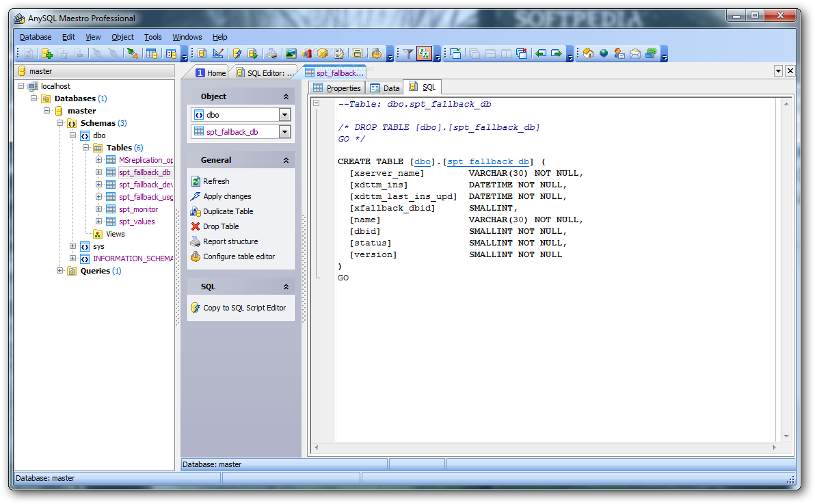Click the execute script icon with green arrow

pos(253,53)
